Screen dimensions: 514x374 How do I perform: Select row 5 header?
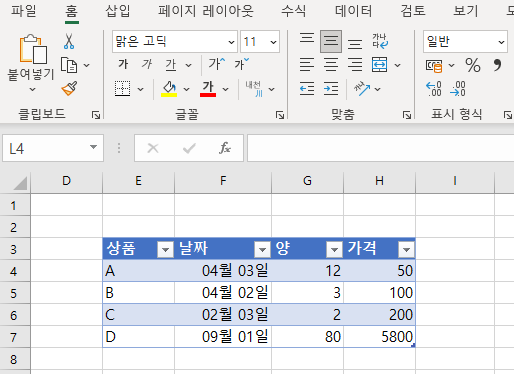coord(15,293)
